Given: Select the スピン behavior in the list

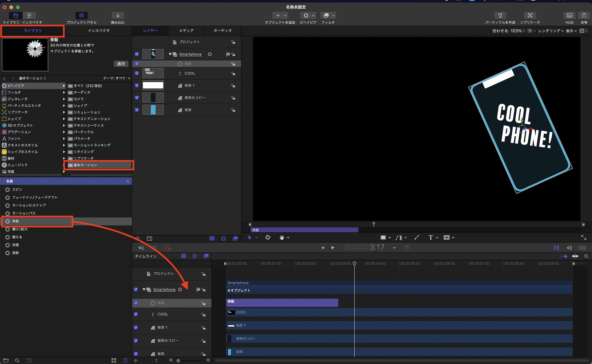Looking at the screenshot, I should pos(17,190).
